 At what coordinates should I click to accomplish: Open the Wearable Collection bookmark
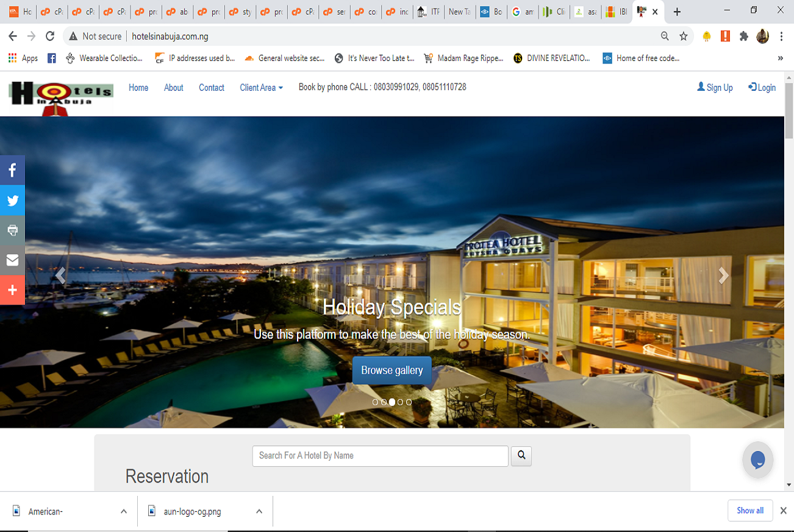(104, 59)
